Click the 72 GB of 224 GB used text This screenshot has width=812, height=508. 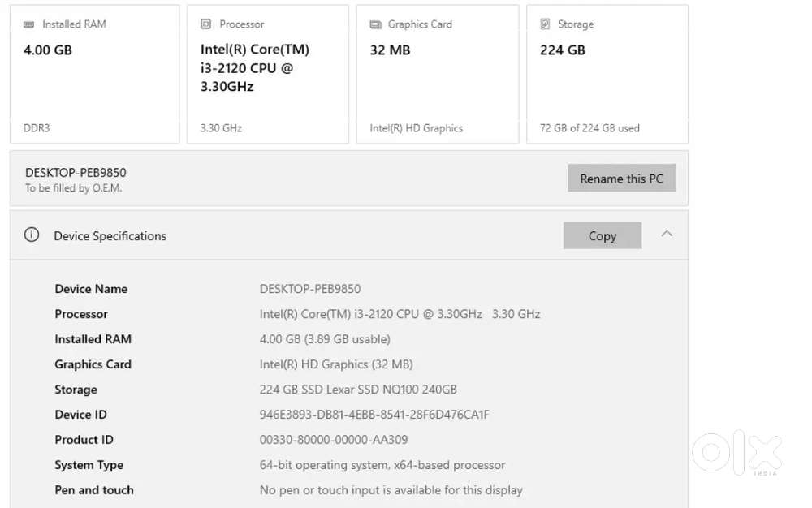pos(590,128)
